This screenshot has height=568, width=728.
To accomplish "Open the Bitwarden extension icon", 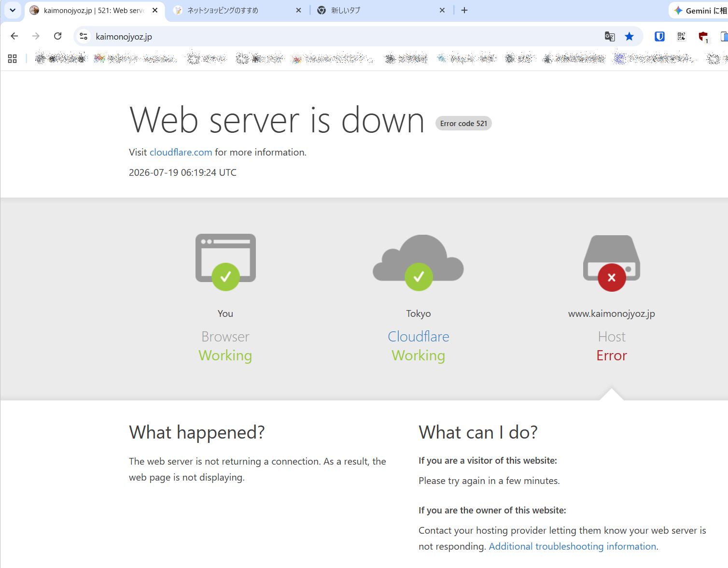I will (659, 36).
